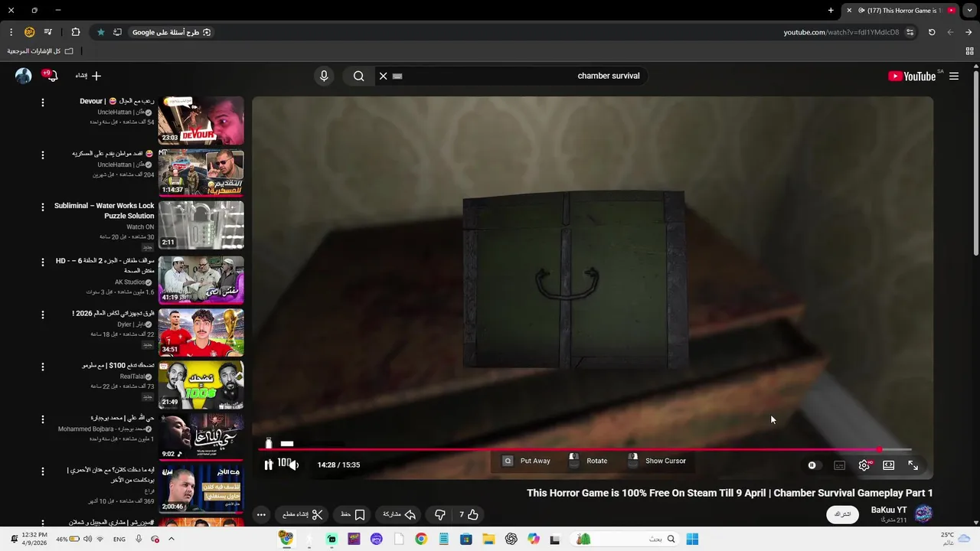980x551 pixels.
Task: Open the 2:00:46 video thumbnail
Action: [201, 488]
